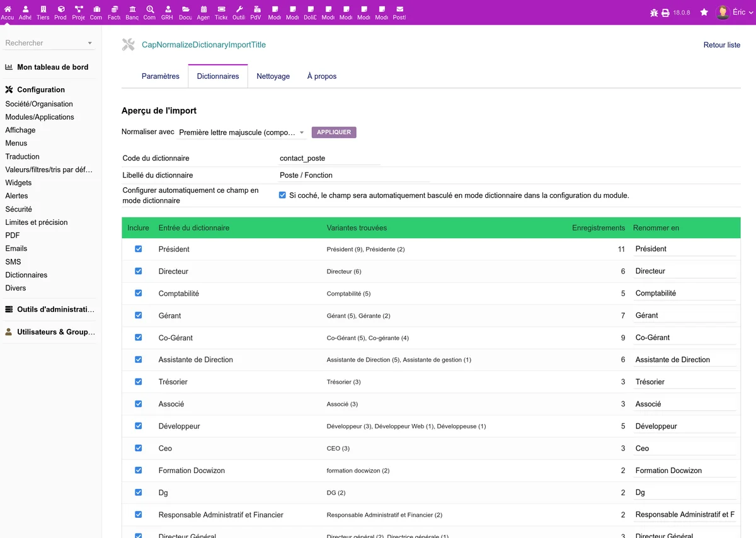Click the print icon in the top bar

[x=665, y=13]
